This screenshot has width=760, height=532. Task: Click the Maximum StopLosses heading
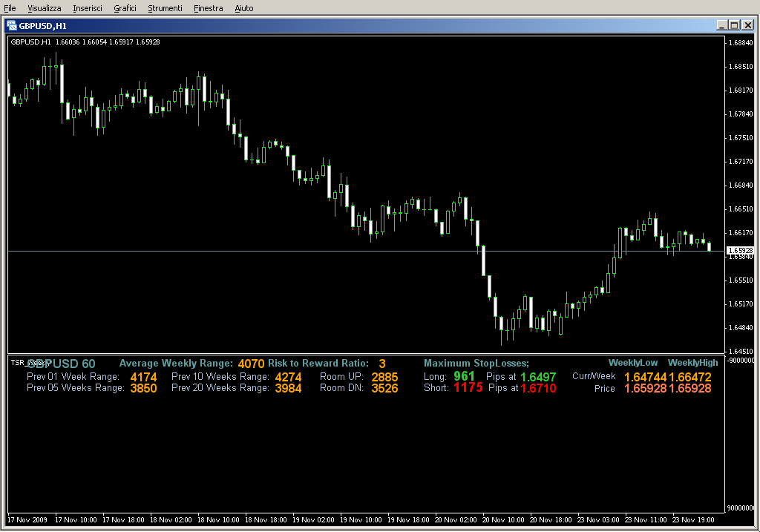coord(476,363)
